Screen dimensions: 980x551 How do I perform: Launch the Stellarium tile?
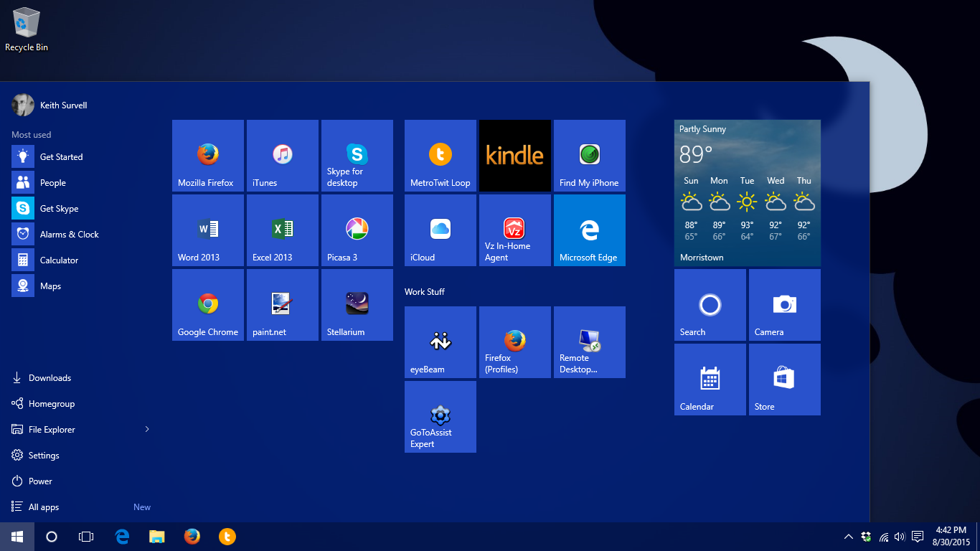tap(357, 305)
